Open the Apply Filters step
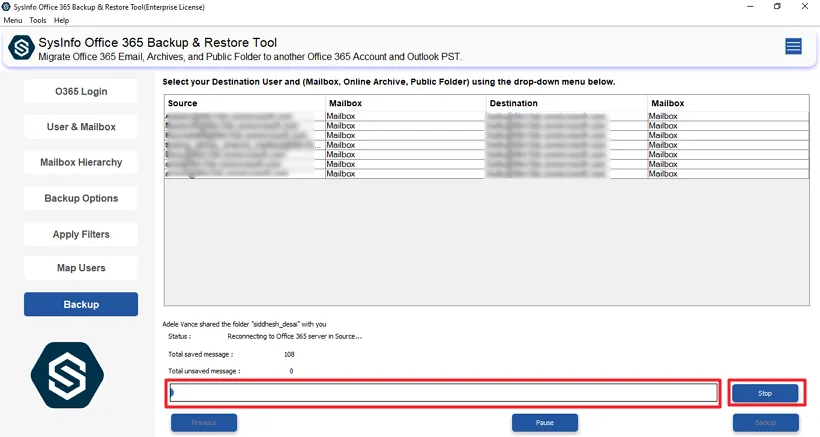Screen dimensions: 820x437 pos(81,234)
